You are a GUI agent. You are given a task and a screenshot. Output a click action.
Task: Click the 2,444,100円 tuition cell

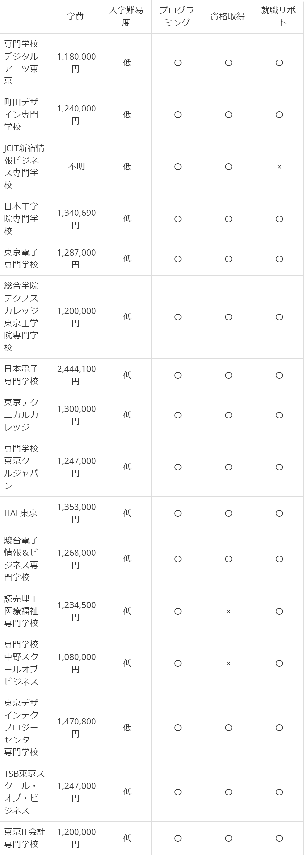click(76, 375)
